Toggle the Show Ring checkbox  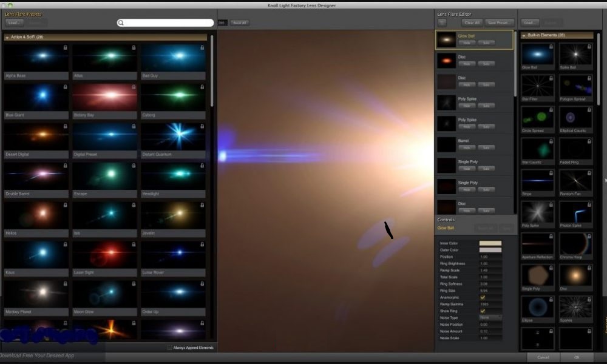[x=483, y=311]
